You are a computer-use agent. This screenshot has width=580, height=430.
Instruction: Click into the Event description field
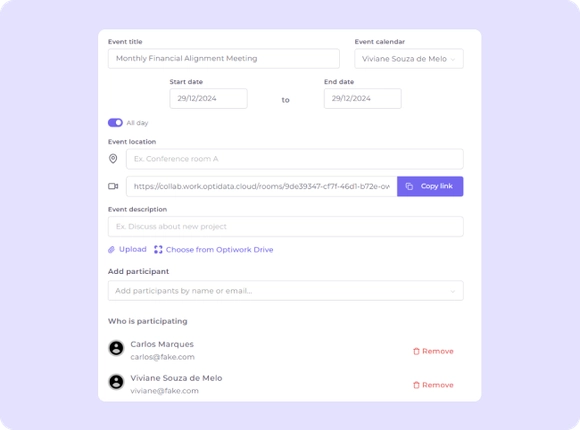click(286, 226)
